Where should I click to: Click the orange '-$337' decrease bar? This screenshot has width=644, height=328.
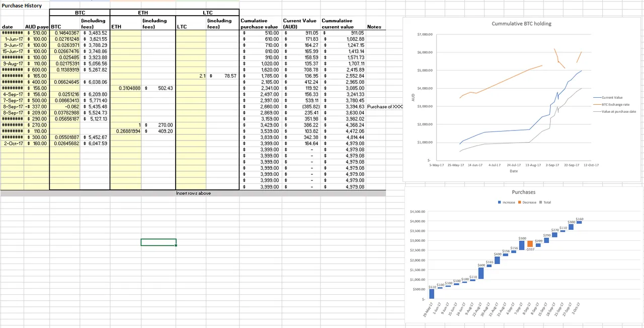pyautogui.click(x=530, y=244)
